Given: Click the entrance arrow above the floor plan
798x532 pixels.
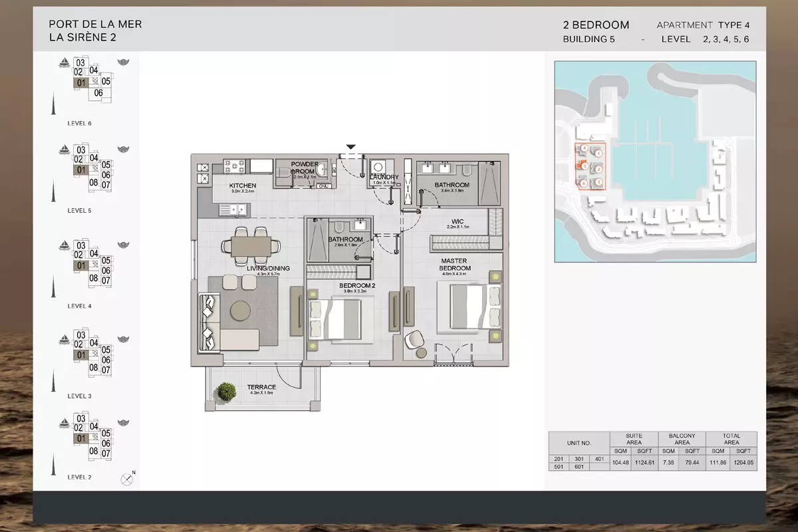Looking at the screenshot, I should pyautogui.click(x=351, y=147).
